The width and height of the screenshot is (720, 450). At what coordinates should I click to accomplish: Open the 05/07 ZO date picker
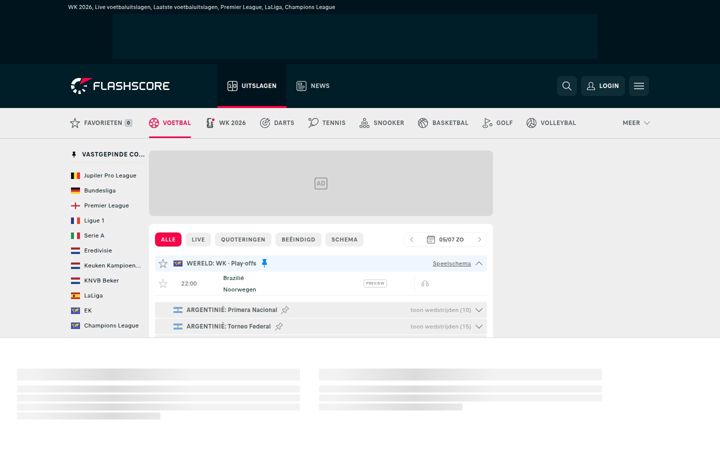coord(445,240)
